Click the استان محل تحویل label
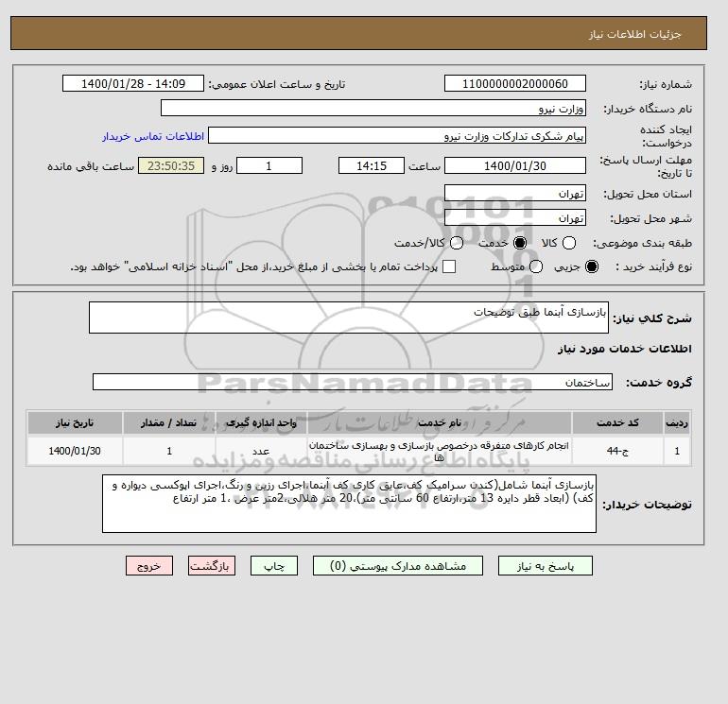Image resolution: width=728 pixels, height=704 pixels. pyautogui.click(x=648, y=194)
